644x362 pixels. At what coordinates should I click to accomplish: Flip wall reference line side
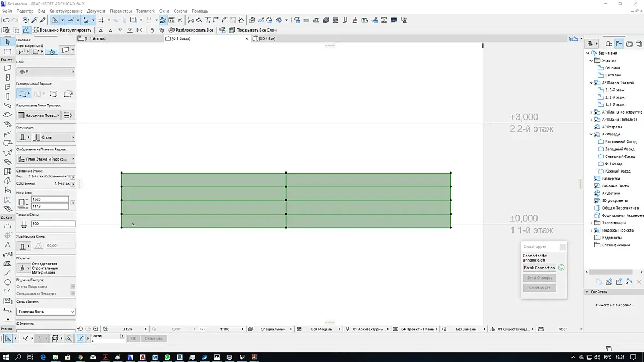(x=68, y=115)
